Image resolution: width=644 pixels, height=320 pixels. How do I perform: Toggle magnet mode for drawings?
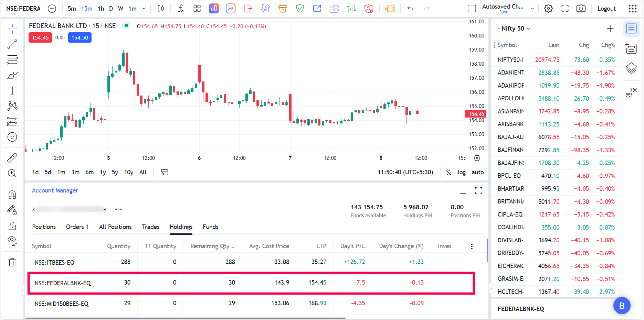point(12,195)
